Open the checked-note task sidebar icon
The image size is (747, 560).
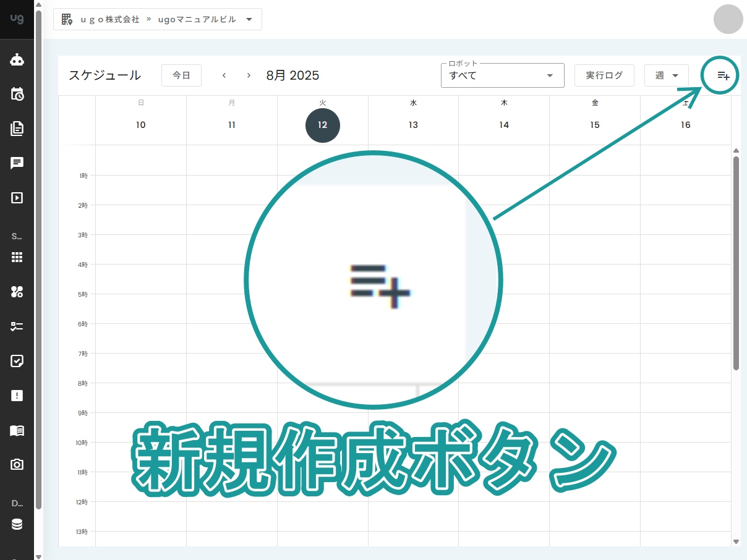point(17,361)
